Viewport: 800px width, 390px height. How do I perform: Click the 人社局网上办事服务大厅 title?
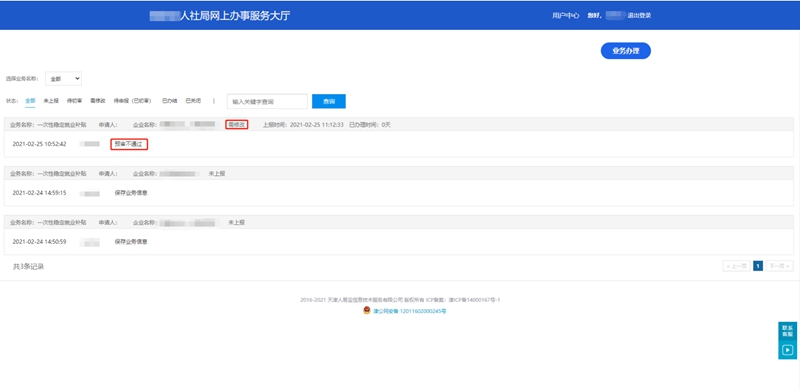point(235,16)
